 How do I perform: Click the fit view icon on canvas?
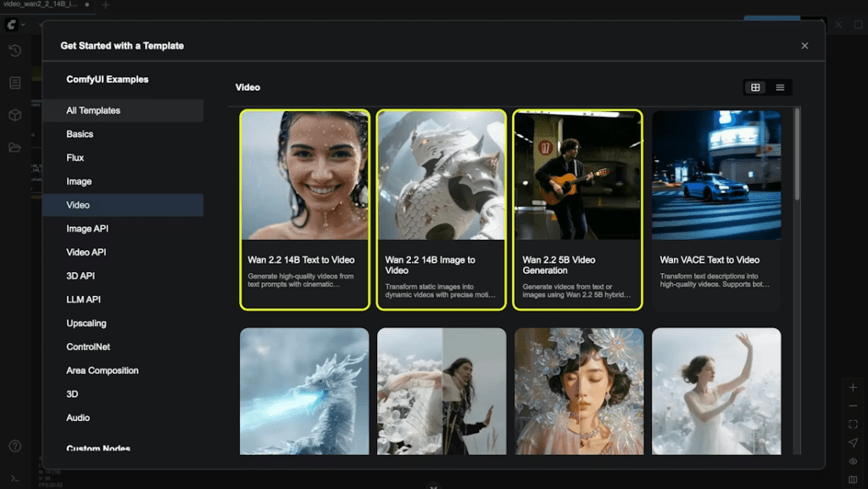coord(853,424)
